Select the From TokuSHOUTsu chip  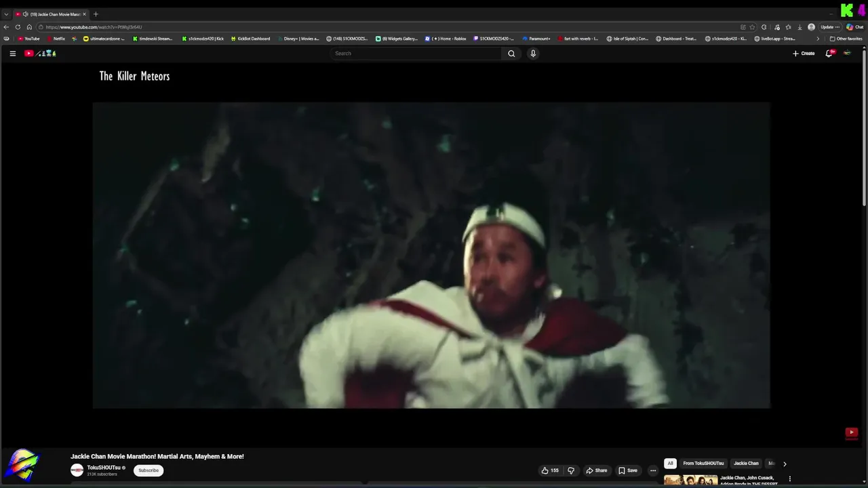tap(703, 464)
